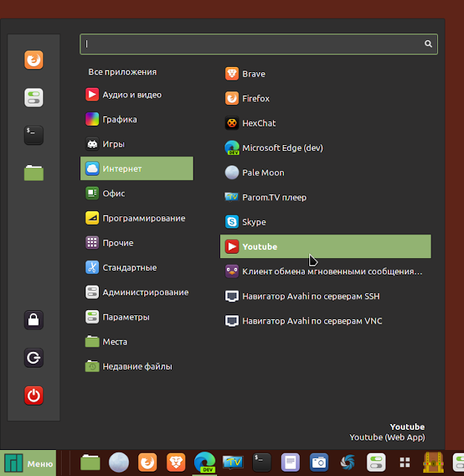This screenshot has height=476, width=464.
Task: Open the blue swirl app on panel
Action: (348, 463)
